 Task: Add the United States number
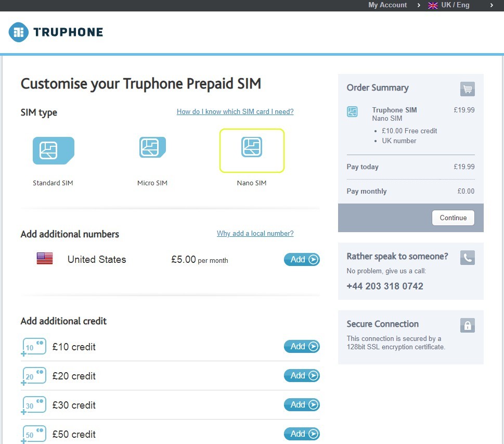pyautogui.click(x=302, y=259)
